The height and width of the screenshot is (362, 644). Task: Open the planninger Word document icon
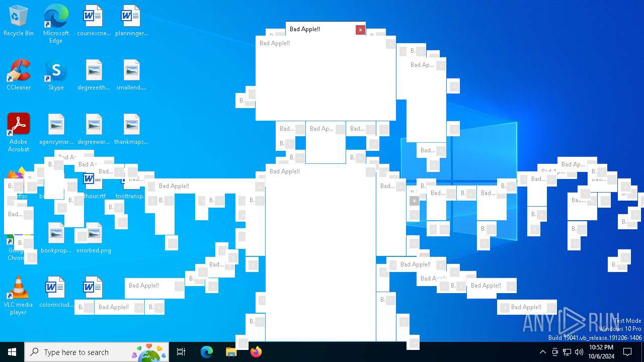(131, 21)
